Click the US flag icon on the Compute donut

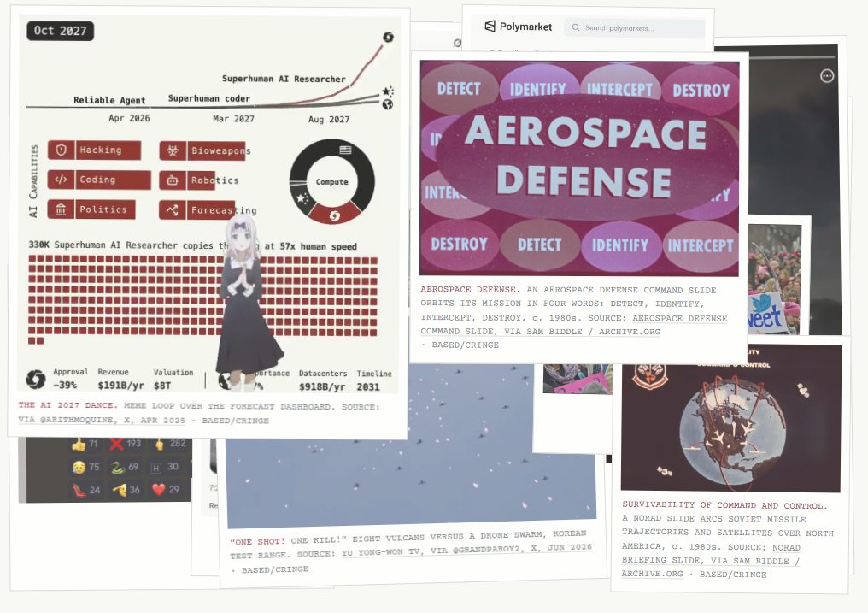345,150
